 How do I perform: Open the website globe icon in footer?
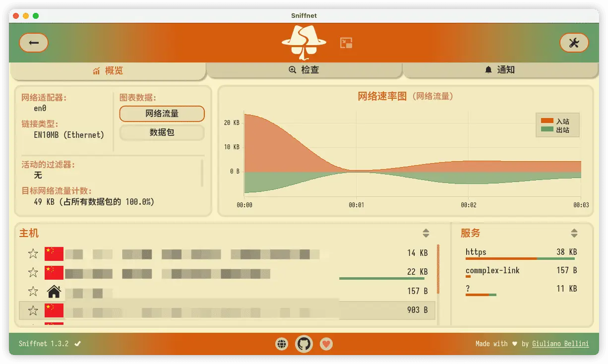tap(282, 344)
